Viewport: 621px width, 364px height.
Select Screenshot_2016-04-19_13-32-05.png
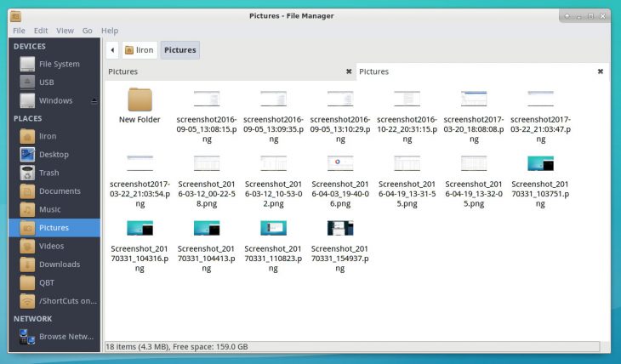coord(474,181)
